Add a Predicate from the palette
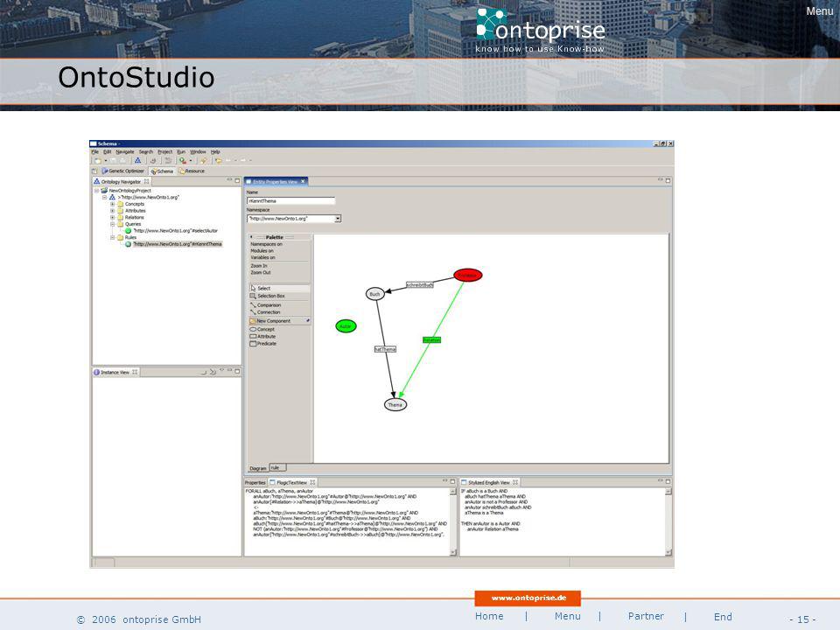 263,343
